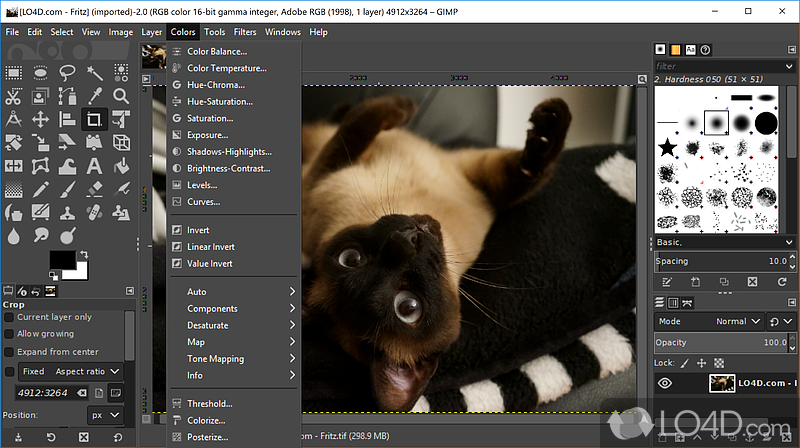Select the Pencil tool
800x448 pixels.
pyautogui.click(x=40, y=190)
